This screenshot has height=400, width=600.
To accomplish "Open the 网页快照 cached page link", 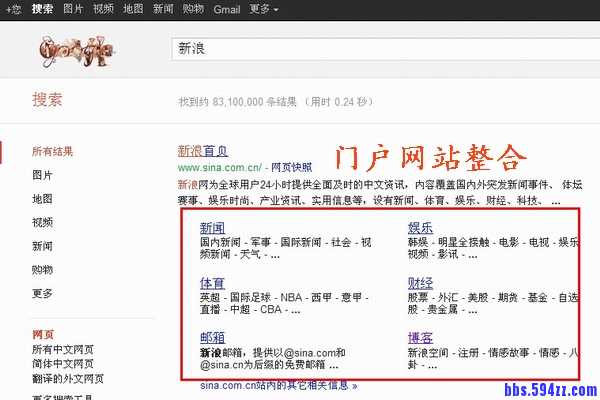I will point(291,168).
